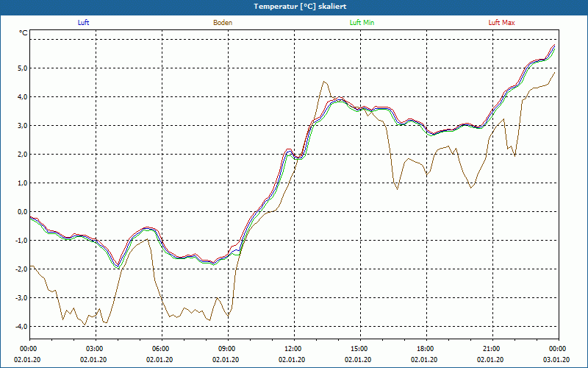Image resolution: width=588 pixels, height=368 pixels.
Task: Click the 5,0 value on y-axis
Action: pos(22,68)
